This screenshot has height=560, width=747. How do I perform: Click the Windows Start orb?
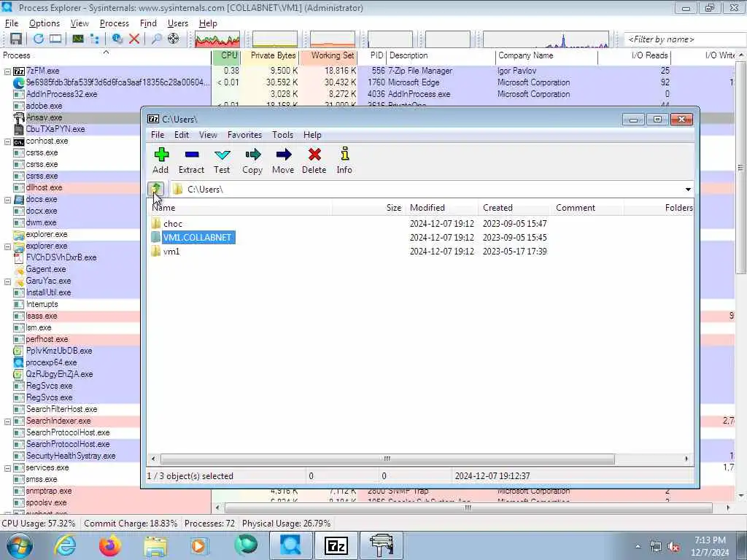20,545
